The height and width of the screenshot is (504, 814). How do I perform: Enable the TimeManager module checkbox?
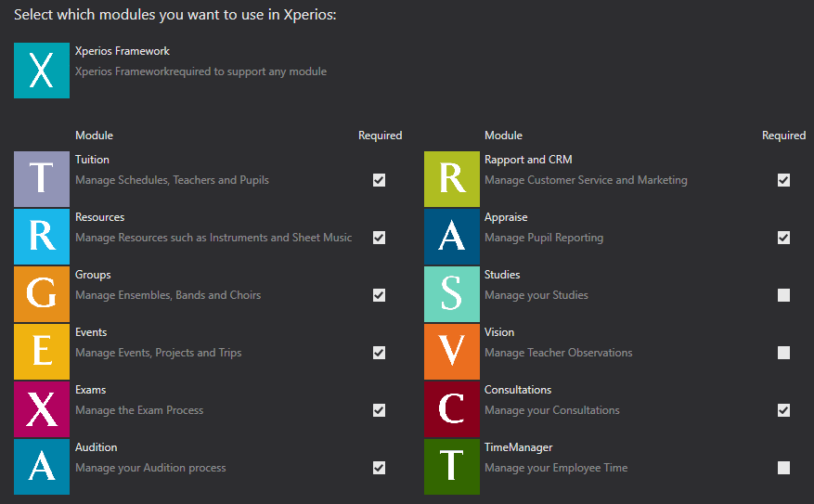coord(783,468)
